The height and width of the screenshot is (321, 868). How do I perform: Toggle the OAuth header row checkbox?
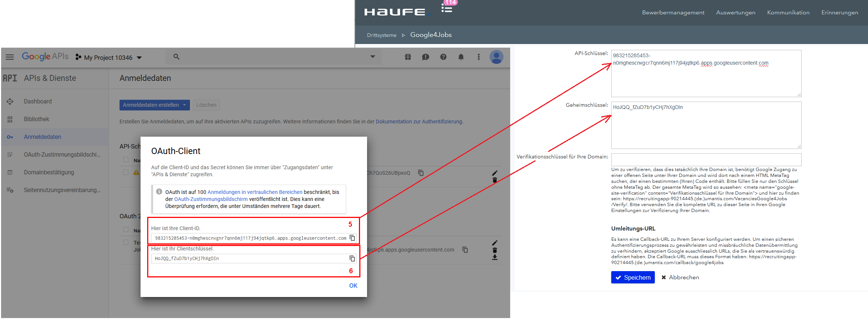click(126, 230)
